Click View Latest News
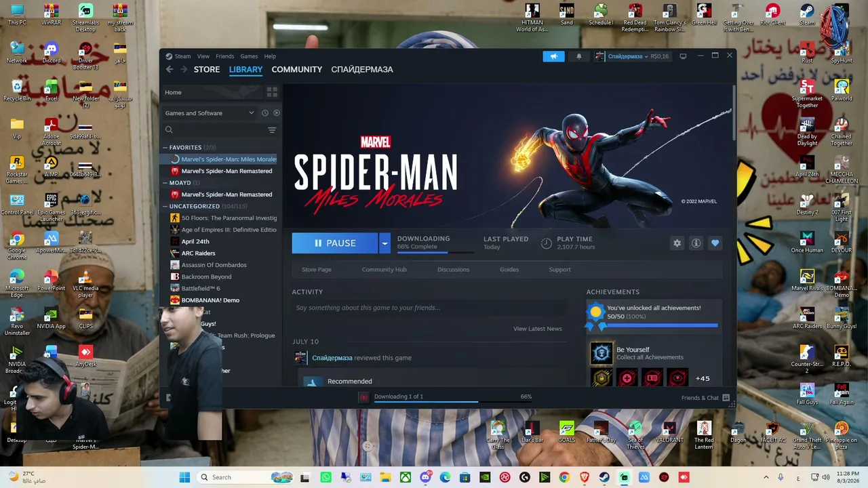This screenshot has height=488, width=868. (x=538, y=329)
